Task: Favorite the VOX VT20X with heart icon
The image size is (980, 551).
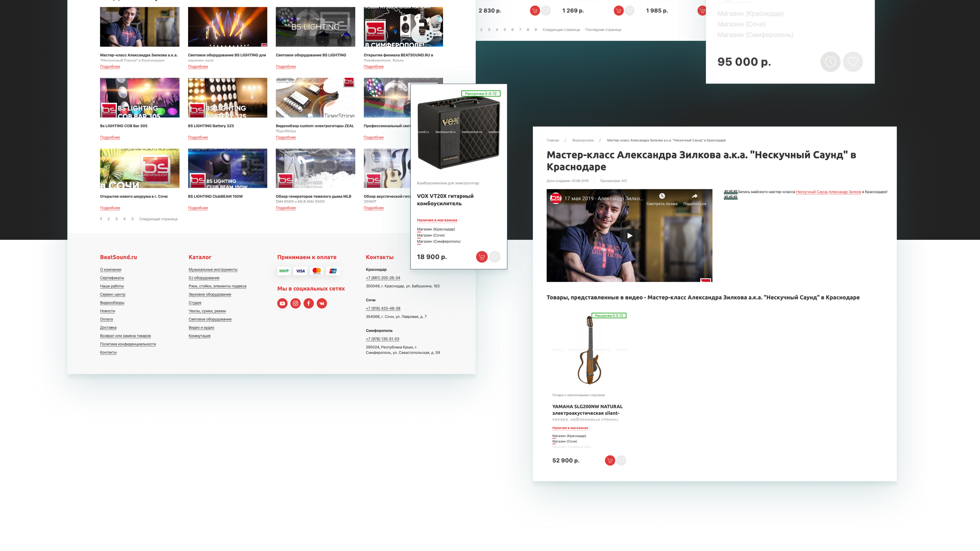Action: (x=495, y=257)
